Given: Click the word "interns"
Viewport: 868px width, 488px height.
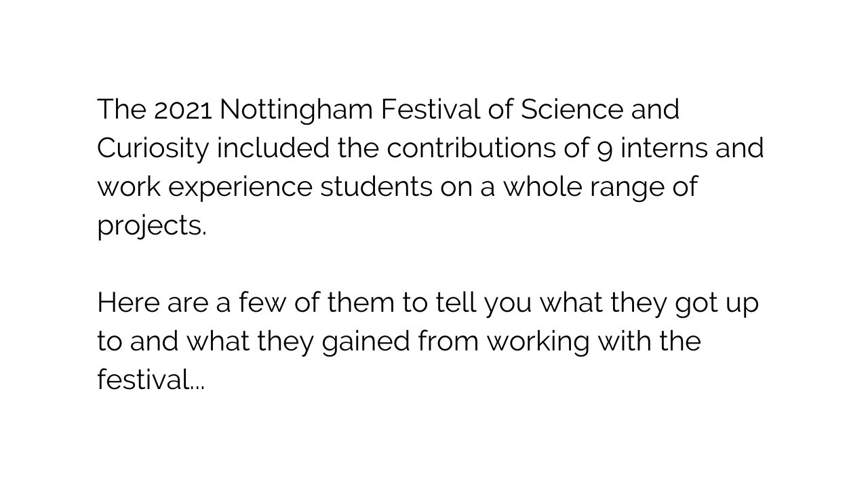Looking at the screenshot, I should point(664,148).
